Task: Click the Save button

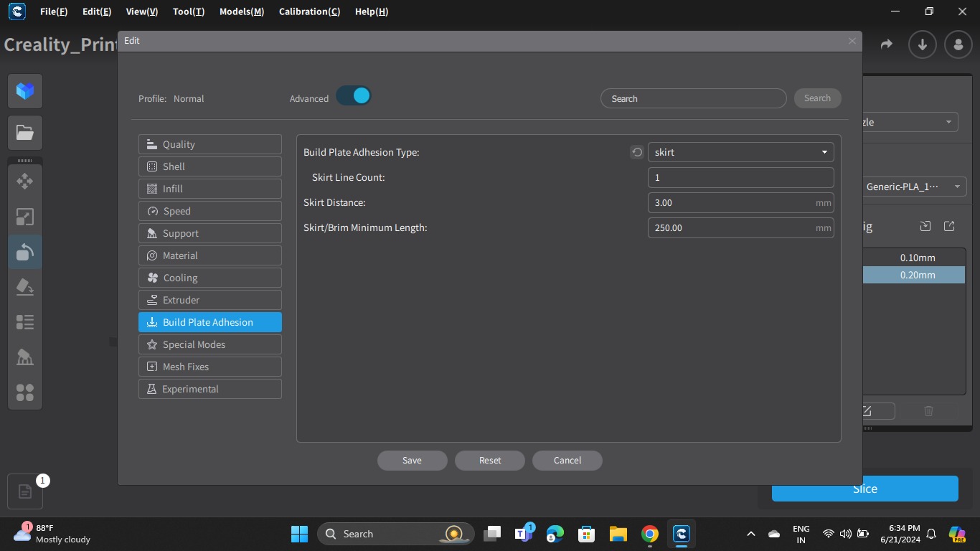Action: click(x=413, y=461)
